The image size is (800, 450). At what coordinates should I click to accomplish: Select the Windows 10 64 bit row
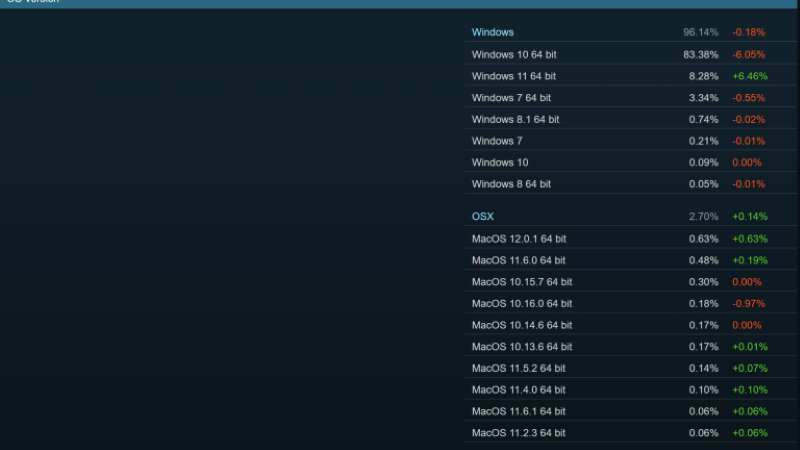[x=631, y=55]
